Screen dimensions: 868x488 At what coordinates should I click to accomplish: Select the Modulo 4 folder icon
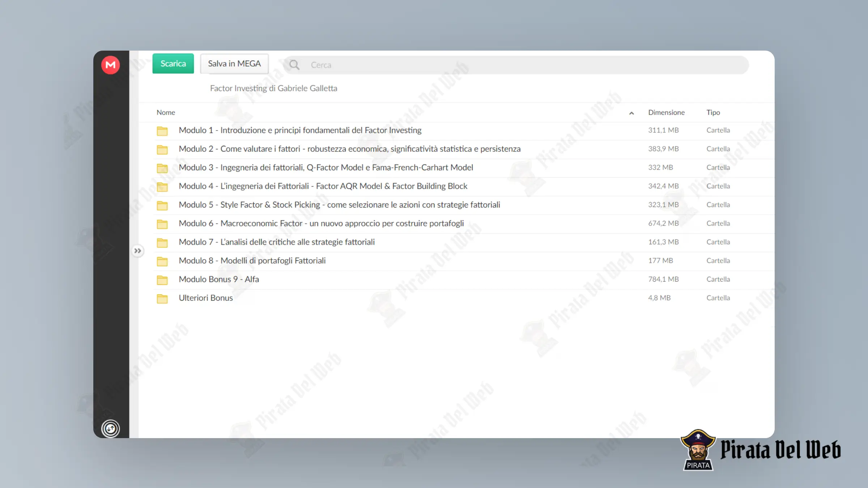(162, 187)
